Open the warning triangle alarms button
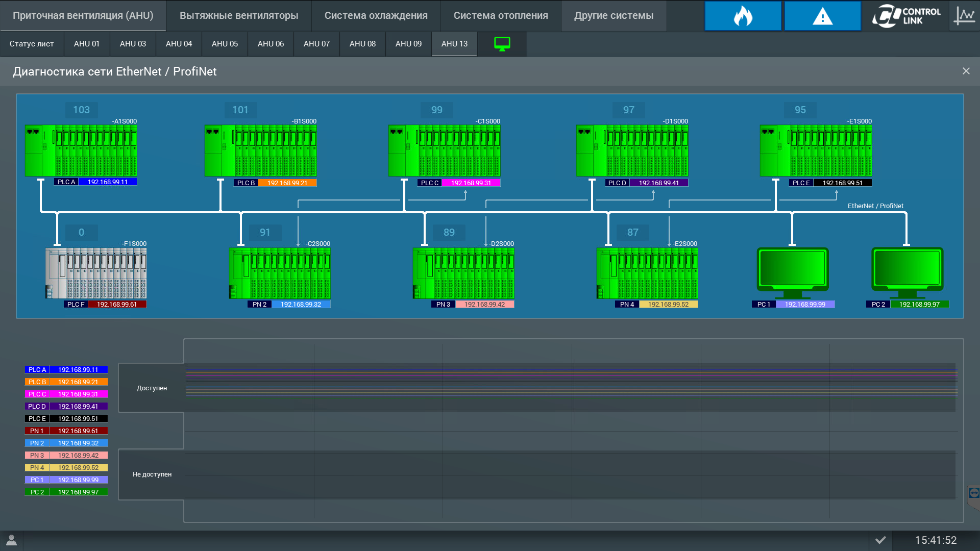Image resolution: width=980 pixels, height=551 pixels. [822, 16]
